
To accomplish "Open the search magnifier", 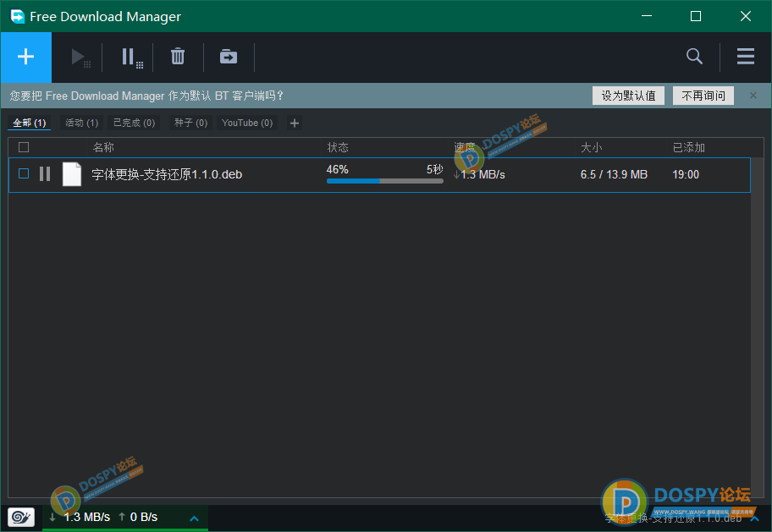I will 694,57.
